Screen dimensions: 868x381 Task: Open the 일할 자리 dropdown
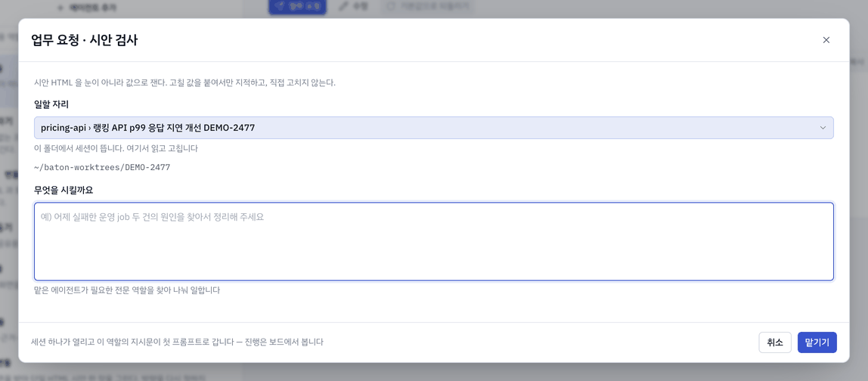pos(433,127)
